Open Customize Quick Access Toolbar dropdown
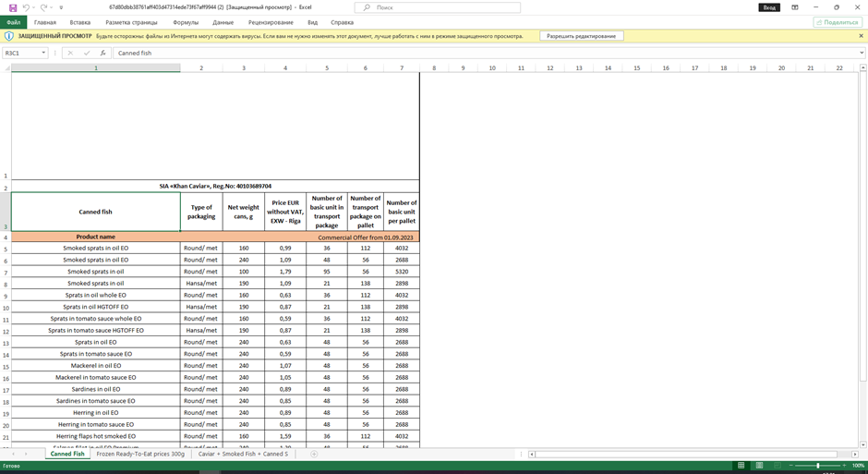This screenshot has width=868, height=474. pyautogui.click(x=61, y=7)
